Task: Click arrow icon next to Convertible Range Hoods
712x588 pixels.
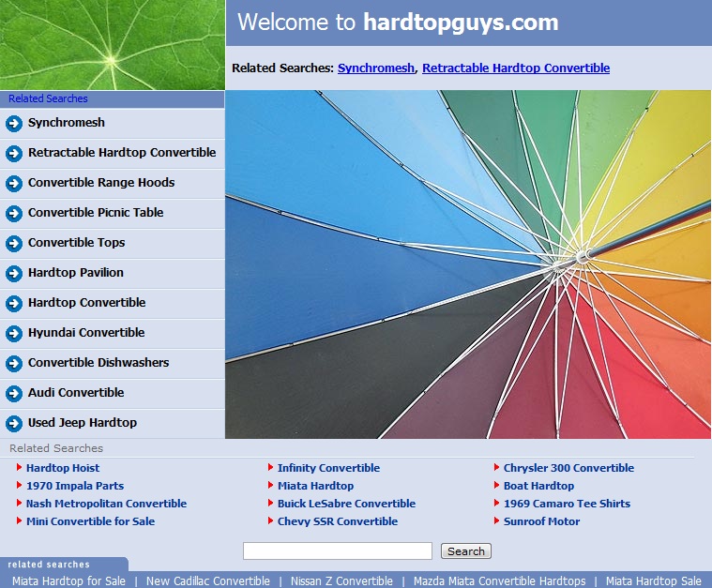Action: coord(14,183)
